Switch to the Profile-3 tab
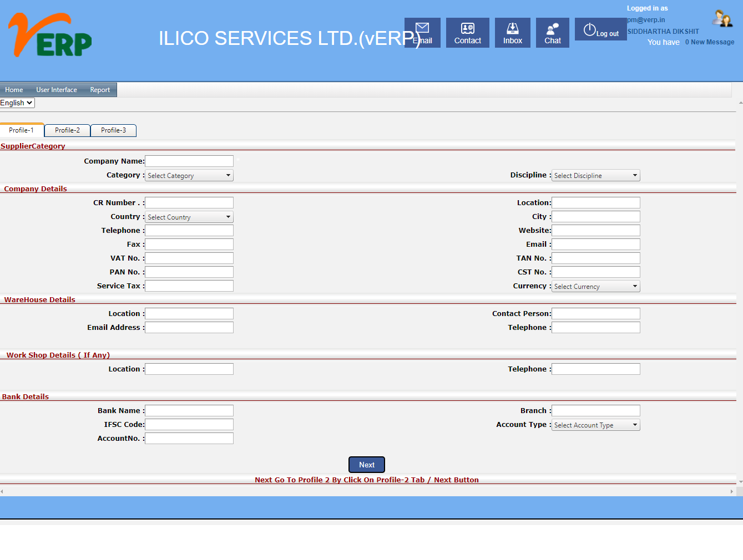The width and height of the screenshot is (743, 560). [x=113, y=130]
